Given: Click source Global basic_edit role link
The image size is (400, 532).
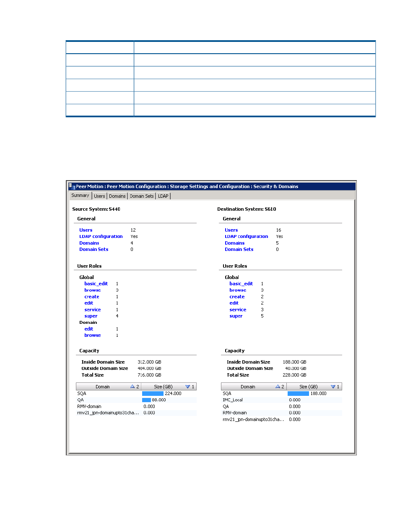Looking at the screenshot, I should [96, 284].
